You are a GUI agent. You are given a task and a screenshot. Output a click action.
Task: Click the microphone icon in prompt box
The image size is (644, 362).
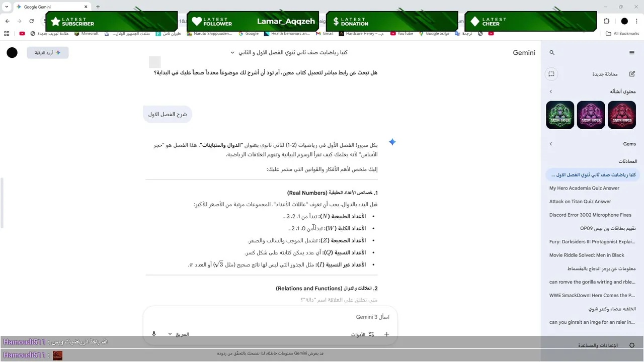[154, 334]
